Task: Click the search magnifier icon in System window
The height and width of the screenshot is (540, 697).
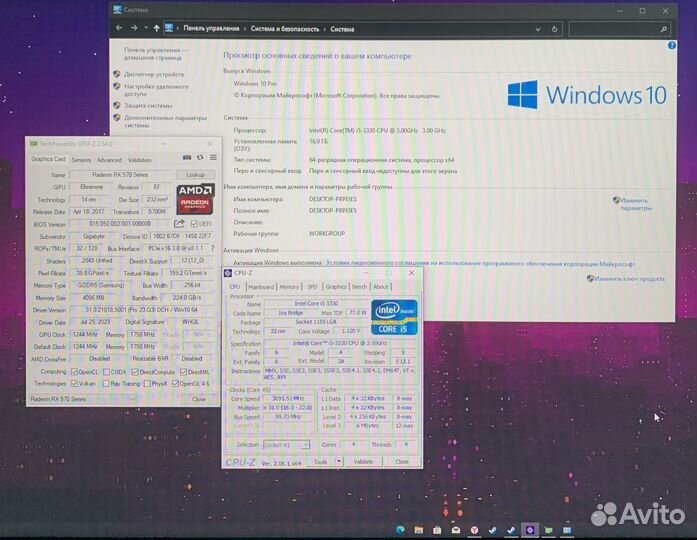Action: point(663,29)
